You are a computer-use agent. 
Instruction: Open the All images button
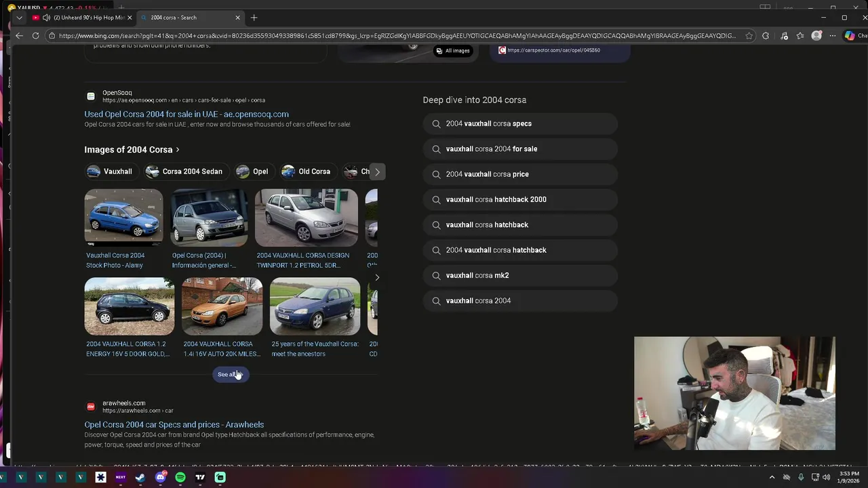pos(453,51)
